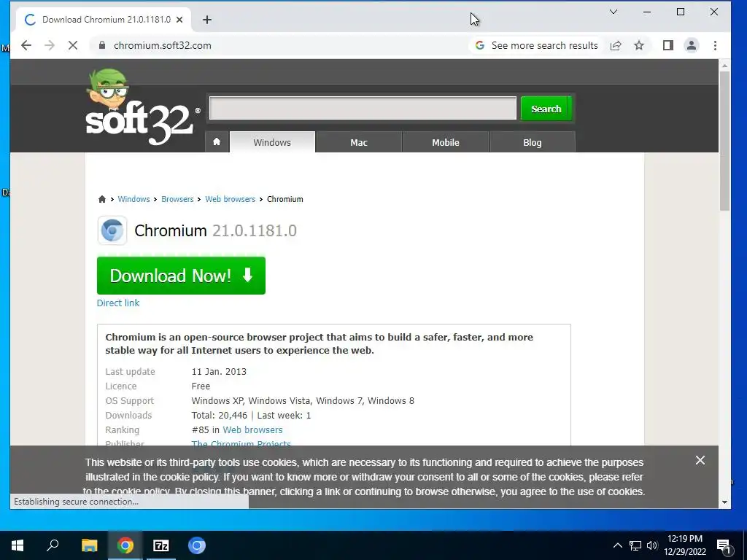Image resolution: width=747 pixels, height=560 pixels.
Task: Click the chromium.soft32.com address bar
Action: coord(162,45)
